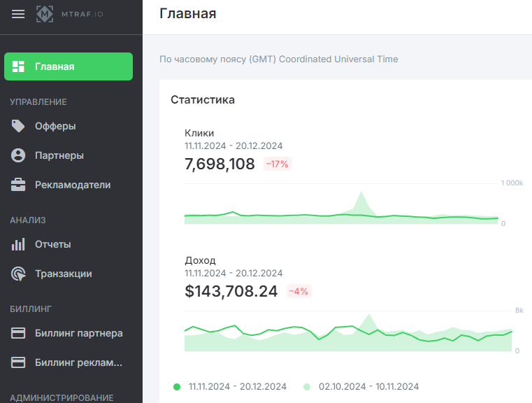
Task: Click the БИЛЛИНГ section header
Action: 31,309
